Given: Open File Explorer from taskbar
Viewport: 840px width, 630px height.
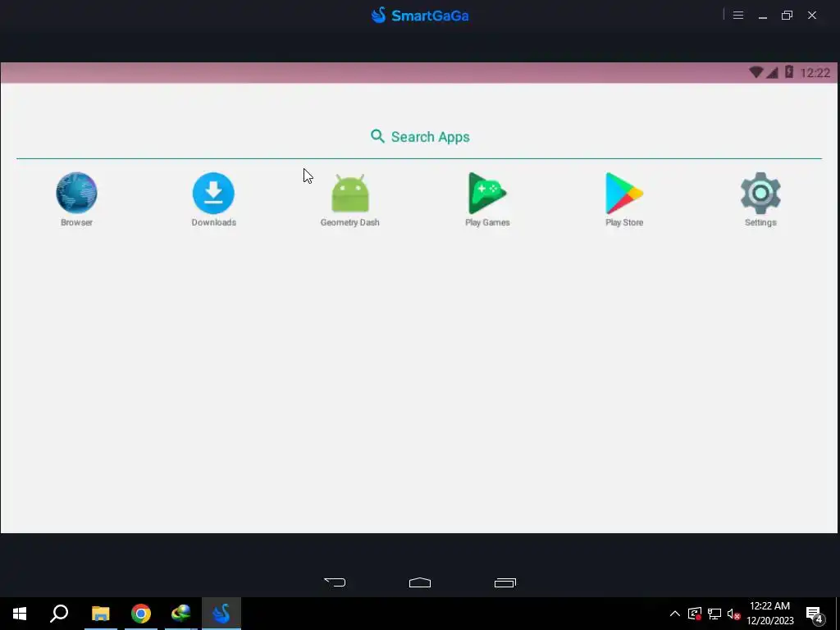Looking at the screenshot, I should (101, 614).
